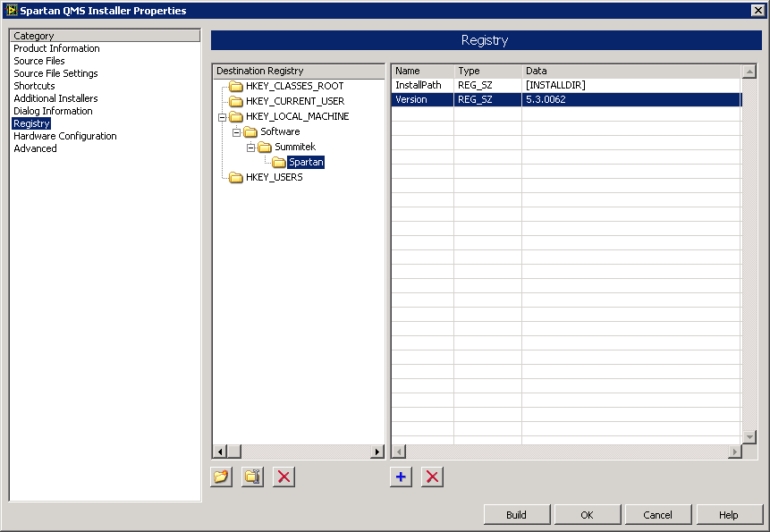Click the Help button
Screen dimensions: 770x532
[x=729, y=514]
